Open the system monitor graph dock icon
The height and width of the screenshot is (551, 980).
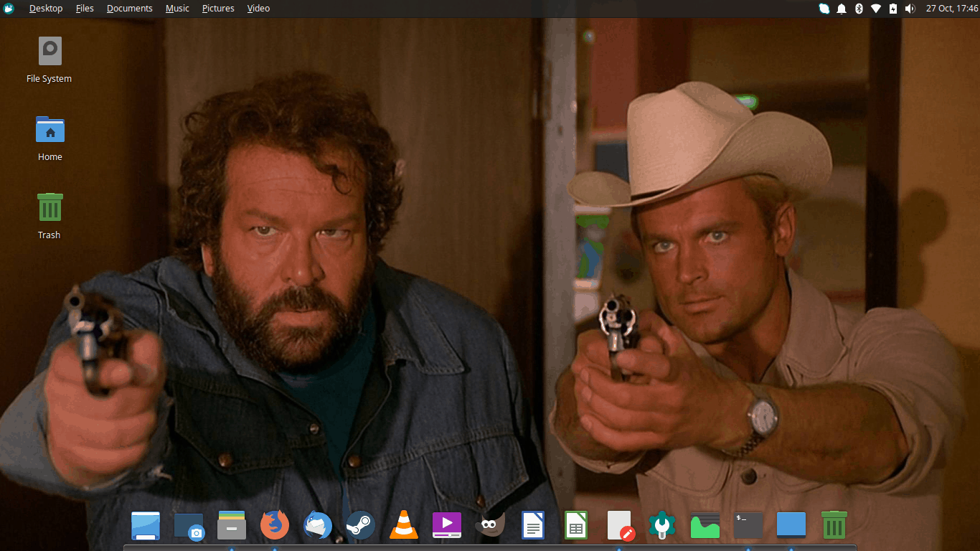pos(705,525)
